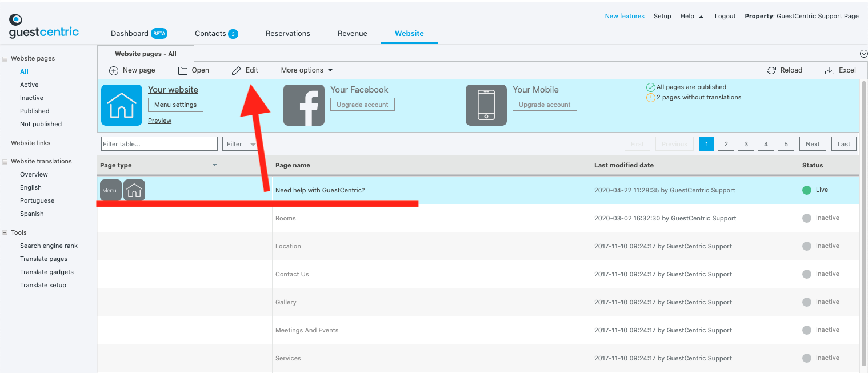868x373 pixels.
Task: Select Not published in the sidebar
Action: pos(41,124)
